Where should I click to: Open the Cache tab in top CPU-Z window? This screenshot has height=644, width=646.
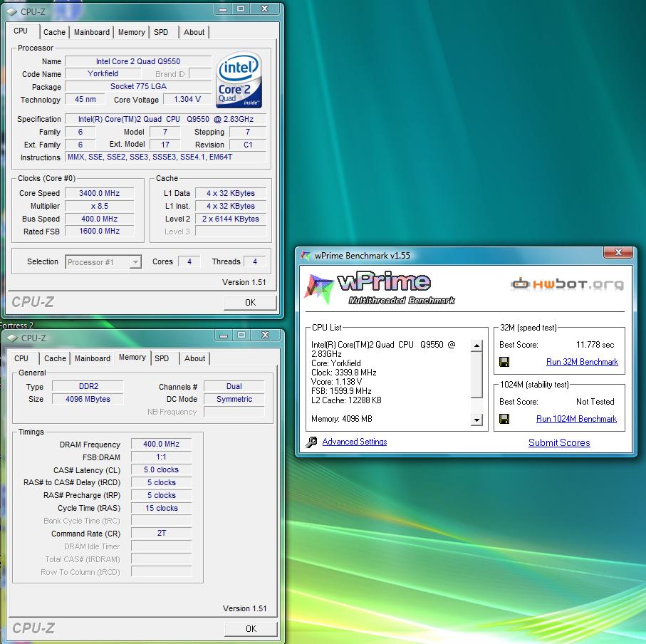(x=54, y=32)
